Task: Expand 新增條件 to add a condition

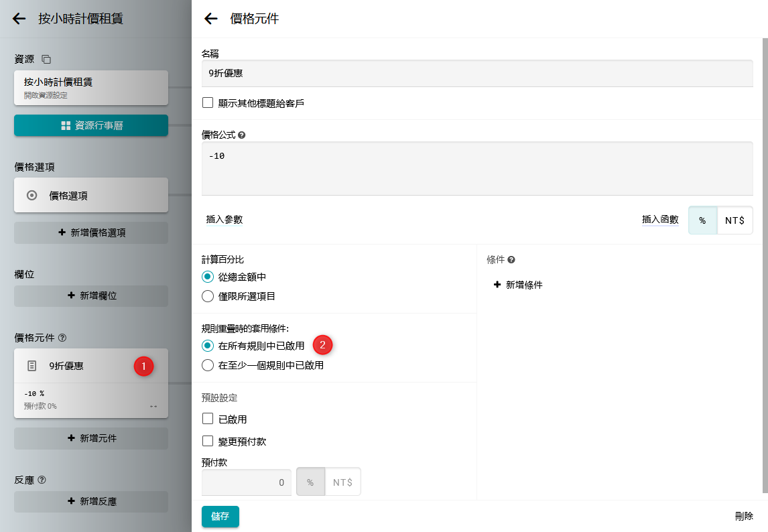Action: tap(518, 285)
